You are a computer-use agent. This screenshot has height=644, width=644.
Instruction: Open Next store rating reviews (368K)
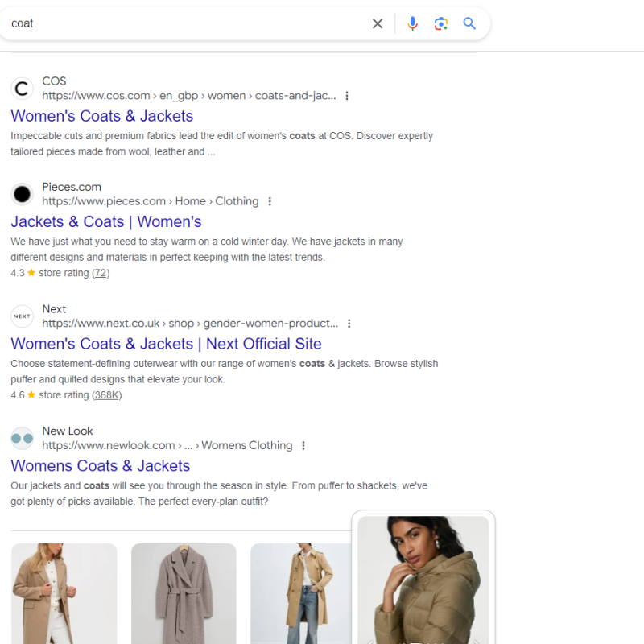coord(107,395)
